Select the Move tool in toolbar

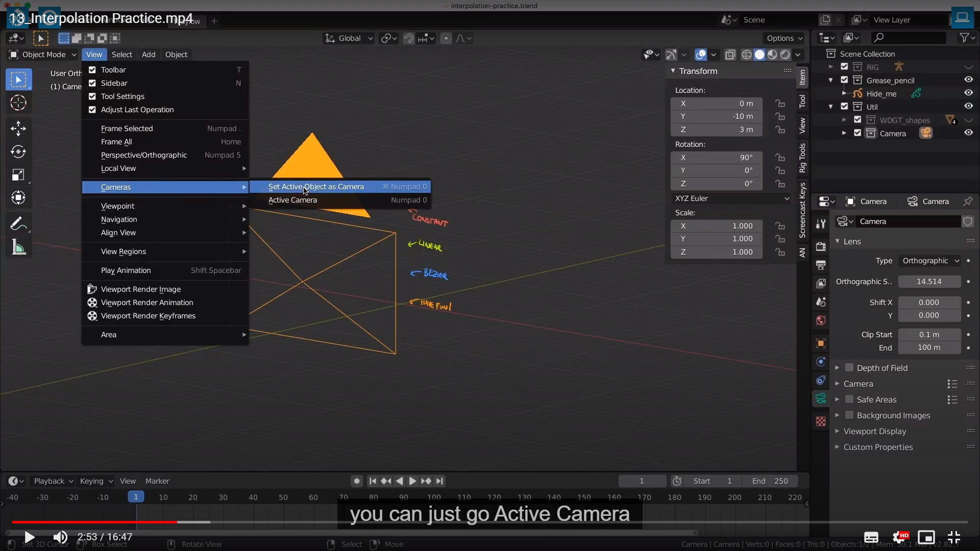18,128
